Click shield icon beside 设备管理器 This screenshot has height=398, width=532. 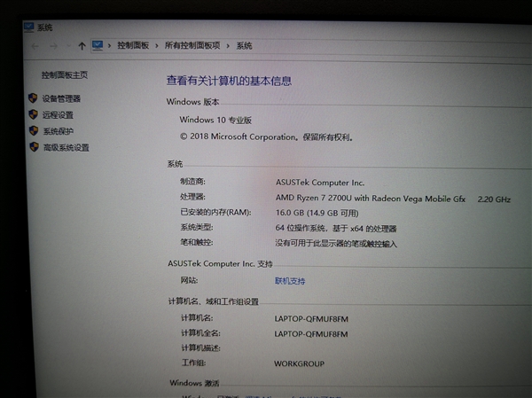[x=33, y=98]
